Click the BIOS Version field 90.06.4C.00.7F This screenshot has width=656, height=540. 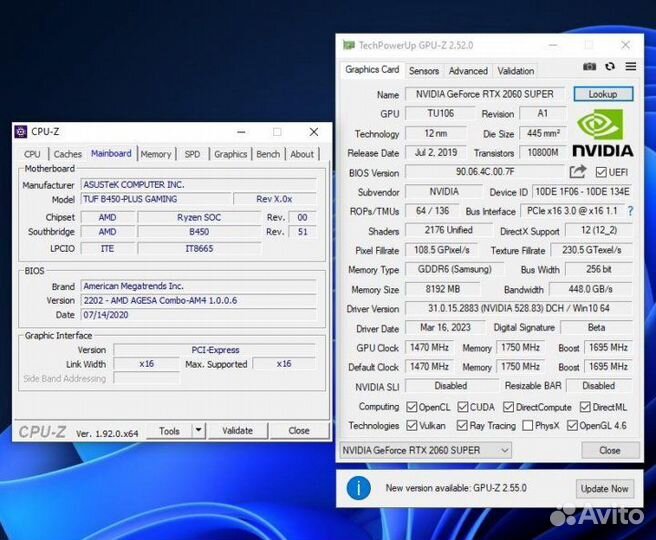point(484,172)
